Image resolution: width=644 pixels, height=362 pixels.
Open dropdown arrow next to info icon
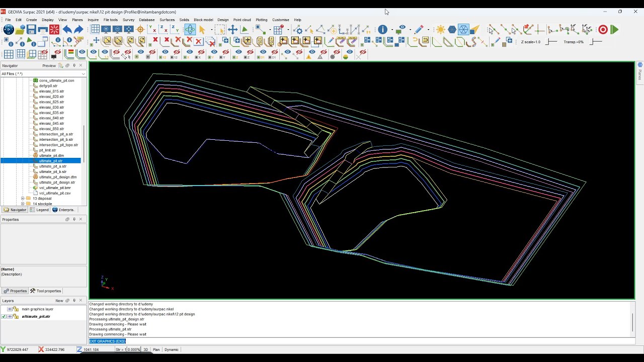click(x=392, y=30)
